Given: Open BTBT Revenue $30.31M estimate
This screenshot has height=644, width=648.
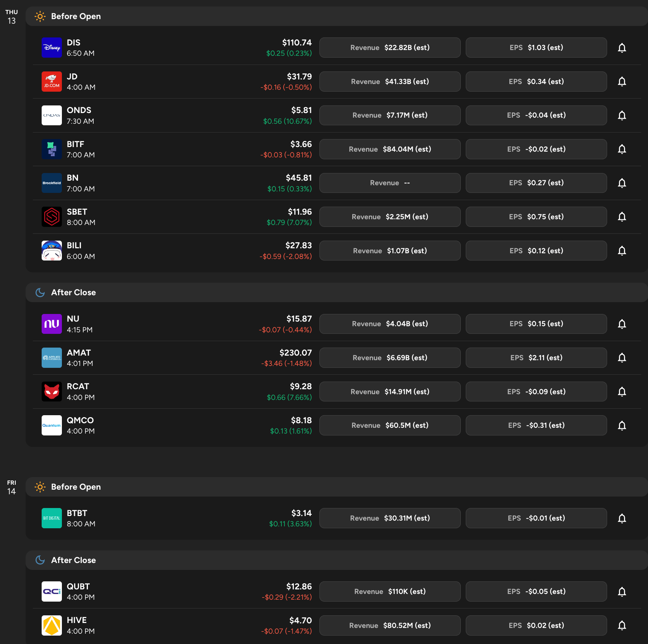Looking at the screenshot, I should tap(390, 518).
